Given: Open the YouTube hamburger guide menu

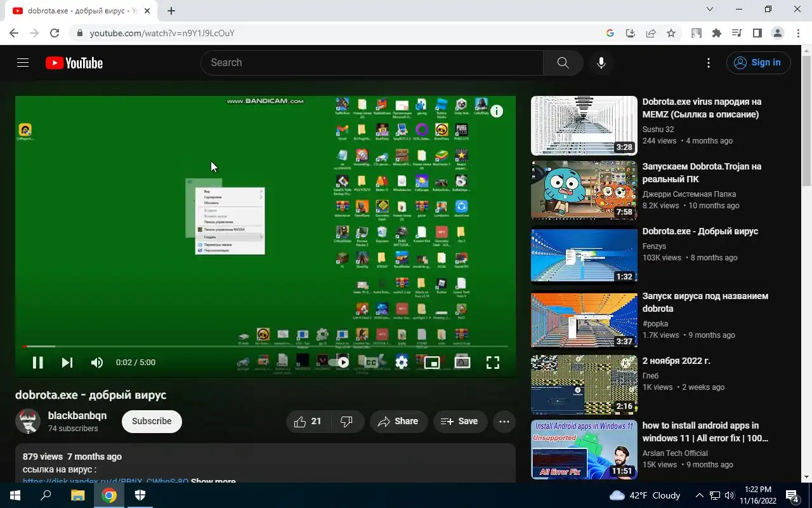Looking at the screenshot, I should click(x=23, y=63).
